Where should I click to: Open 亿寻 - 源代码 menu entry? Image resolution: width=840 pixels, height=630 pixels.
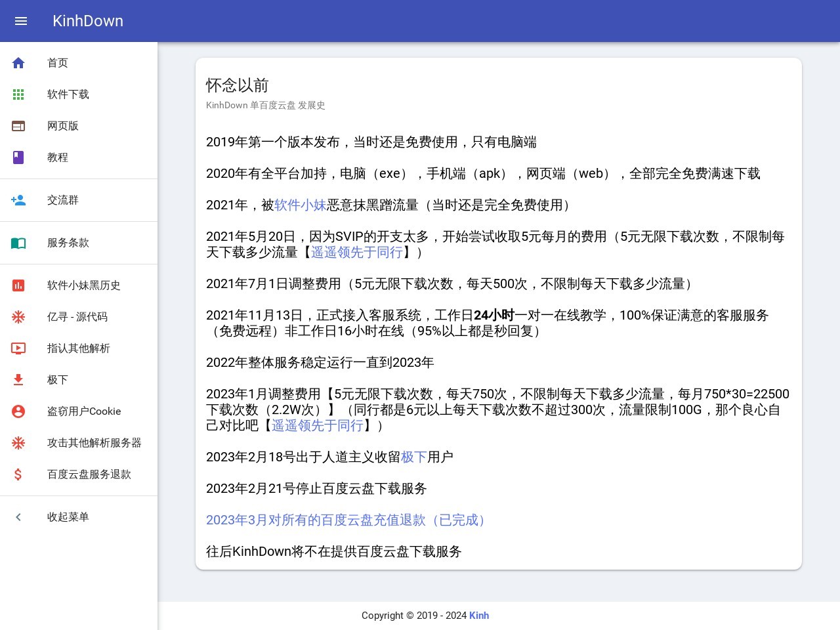coord(77,317)
